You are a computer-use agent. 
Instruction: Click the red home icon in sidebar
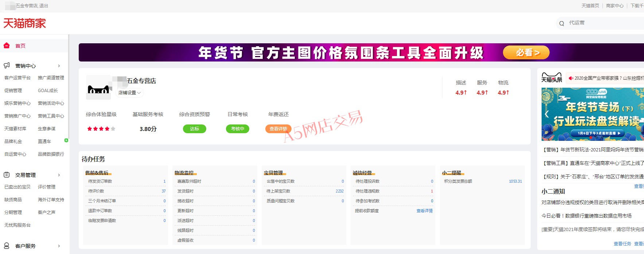pyautogui.click(x=7, y=45)
